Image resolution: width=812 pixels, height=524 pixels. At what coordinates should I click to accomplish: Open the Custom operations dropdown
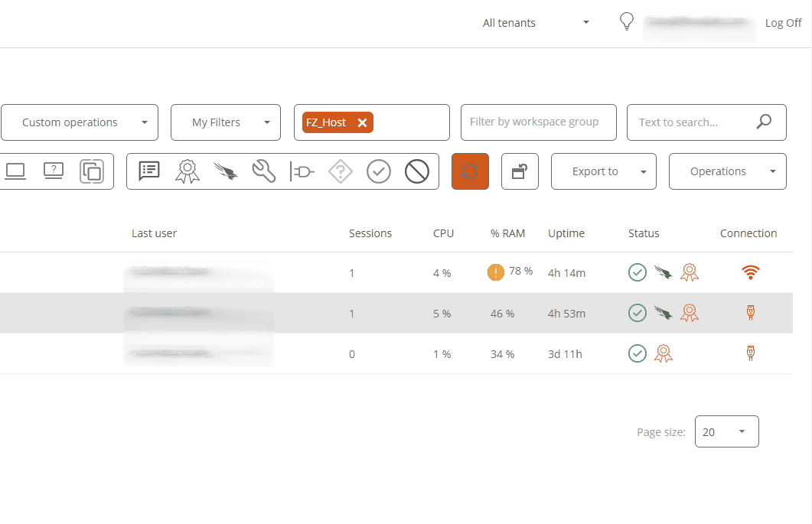click(x=79, y=122)
